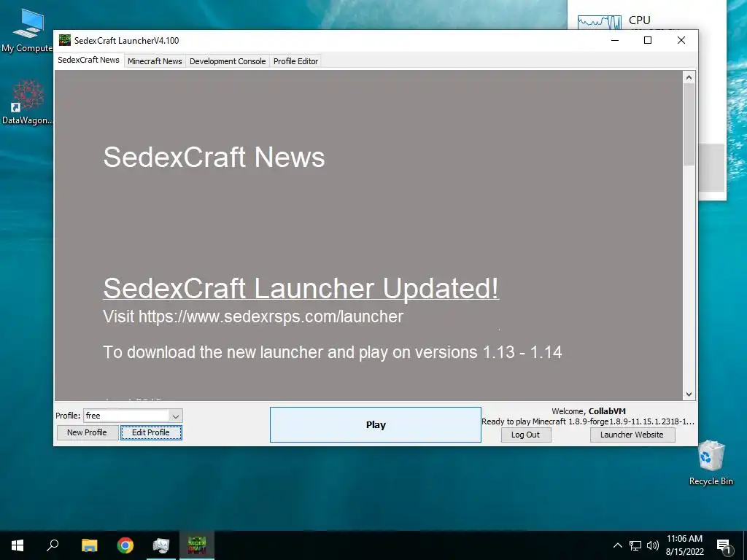Open the taskbar search icon

point(53,545)
